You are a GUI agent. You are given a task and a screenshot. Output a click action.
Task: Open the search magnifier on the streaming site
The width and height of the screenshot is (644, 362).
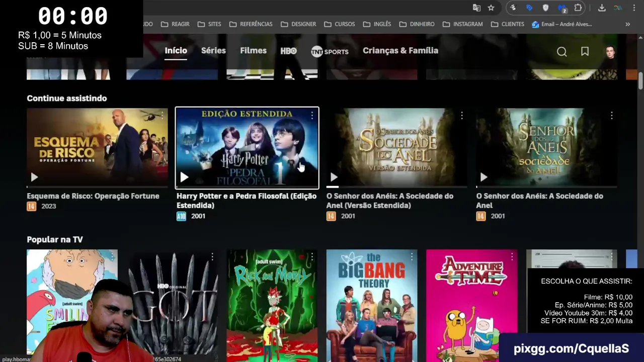click(x=562, y=52)
